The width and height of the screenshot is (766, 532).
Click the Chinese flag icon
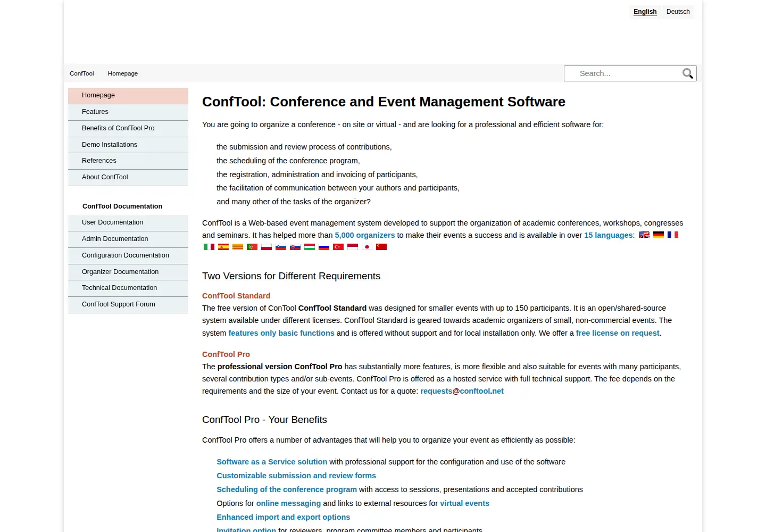(381, 247)
